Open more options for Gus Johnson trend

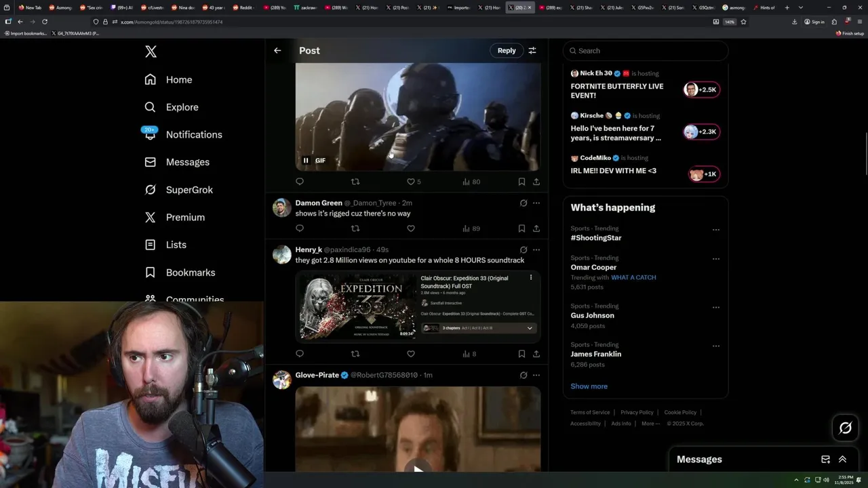point(715,307)
